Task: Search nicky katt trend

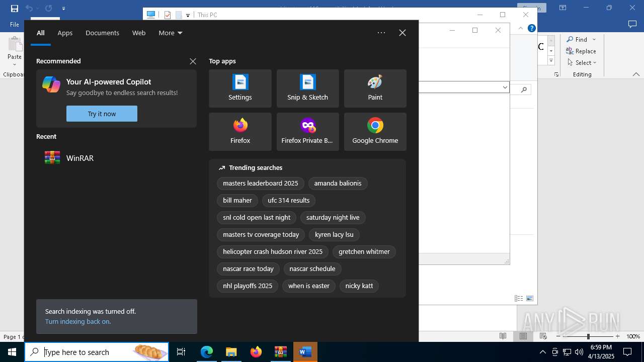Action: [359, 286]
